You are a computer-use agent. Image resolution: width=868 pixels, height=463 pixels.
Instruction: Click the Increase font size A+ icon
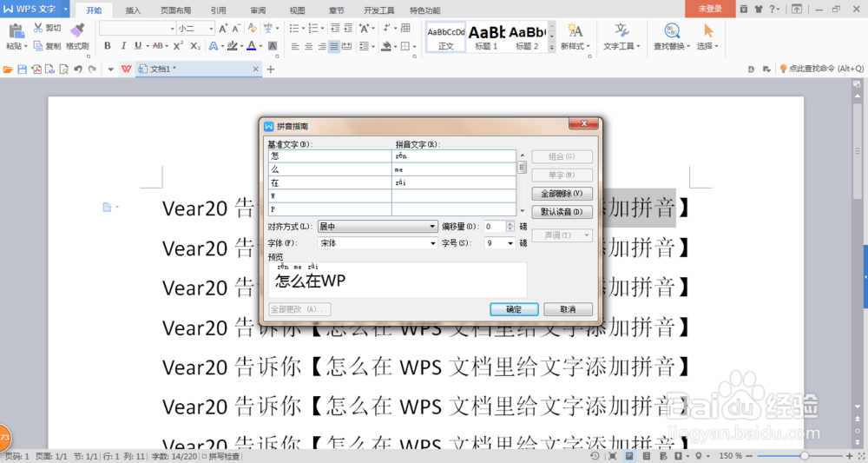pyautogui.click(x=223, y=29)
